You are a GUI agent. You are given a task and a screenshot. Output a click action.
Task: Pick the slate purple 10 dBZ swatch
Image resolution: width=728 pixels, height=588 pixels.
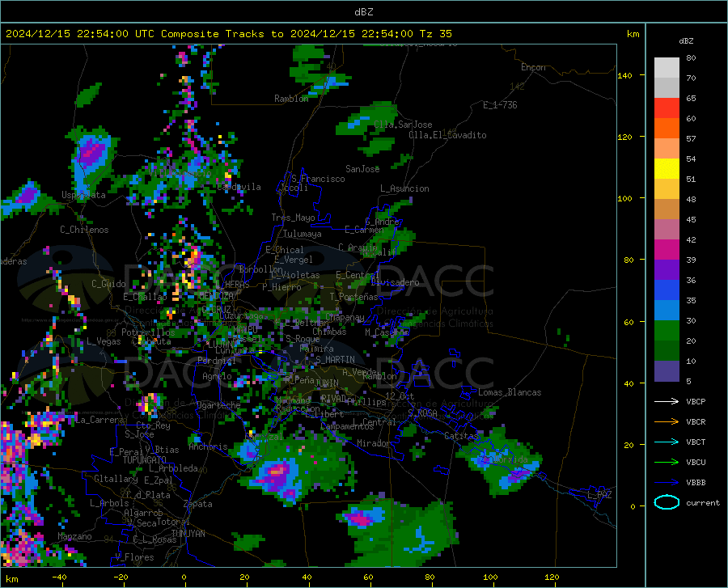667,370
